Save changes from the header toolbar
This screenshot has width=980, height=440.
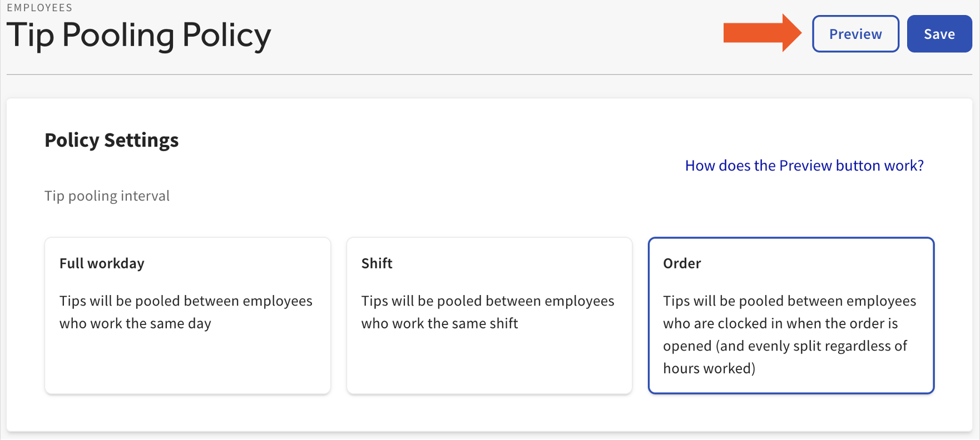point(939,34)
